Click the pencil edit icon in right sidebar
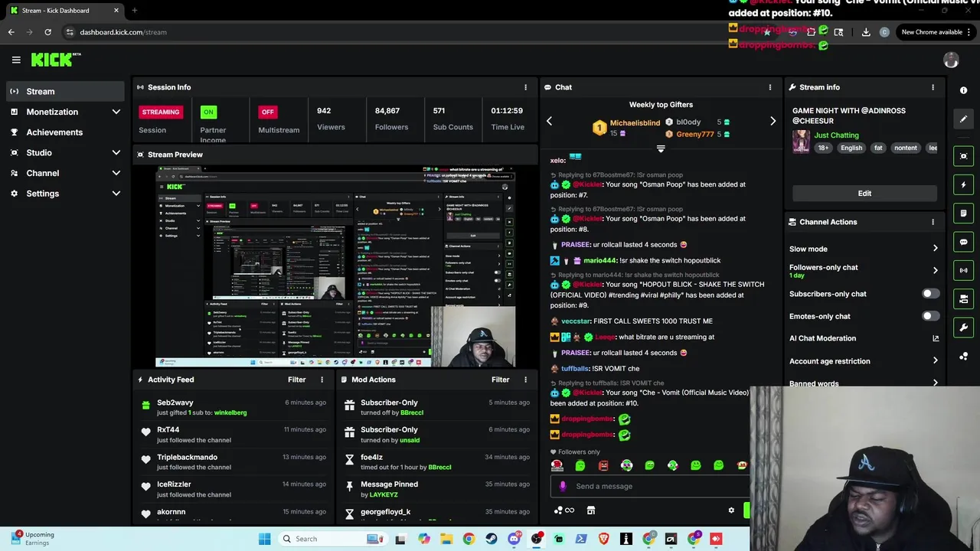 pos(963,119)
